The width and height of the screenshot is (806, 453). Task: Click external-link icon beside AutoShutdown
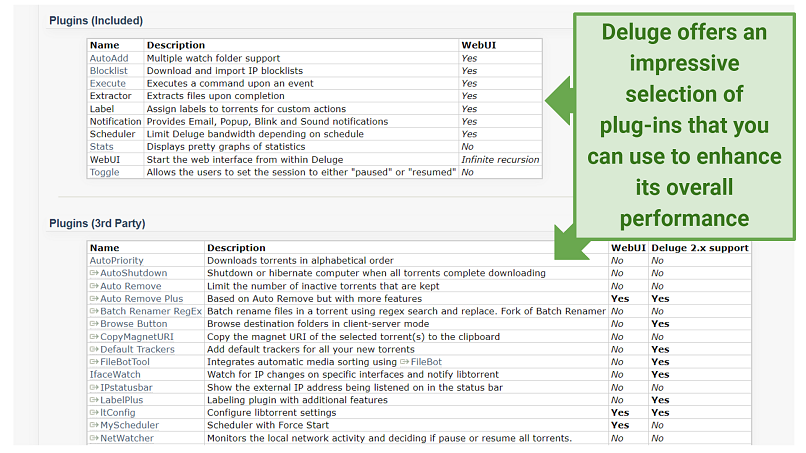point(94,273)
